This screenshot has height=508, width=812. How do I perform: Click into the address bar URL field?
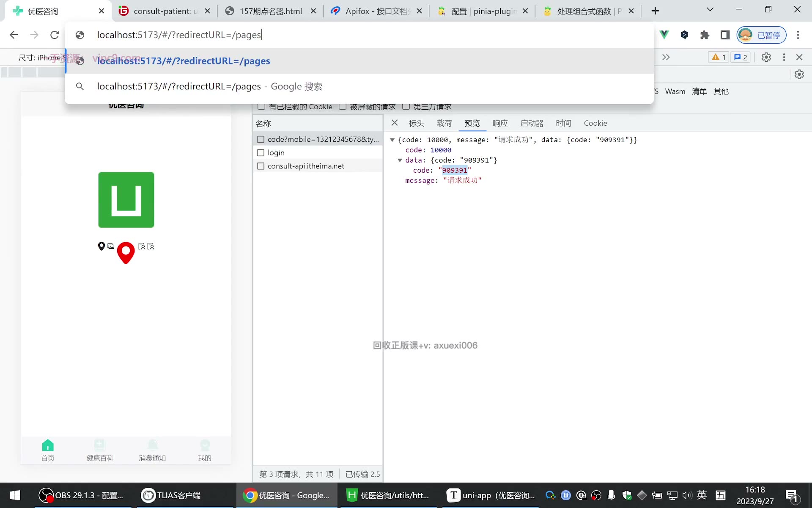[359, 35]
